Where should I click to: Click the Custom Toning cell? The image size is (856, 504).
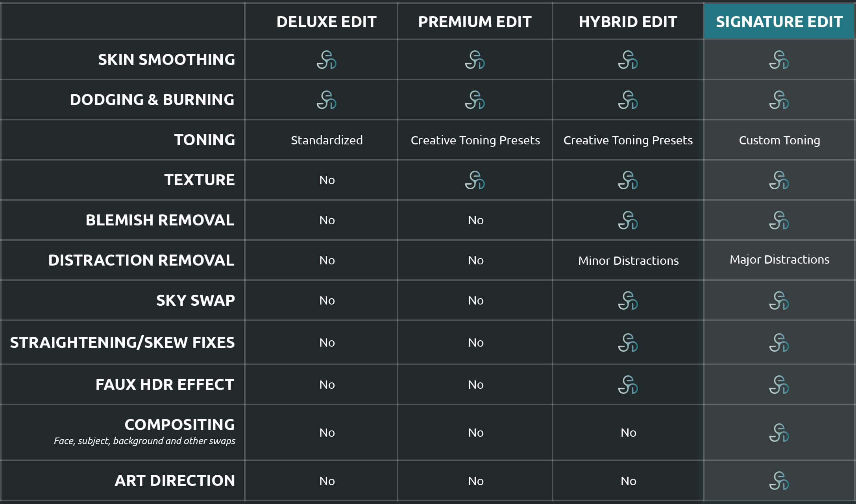[x=780, y=140]
